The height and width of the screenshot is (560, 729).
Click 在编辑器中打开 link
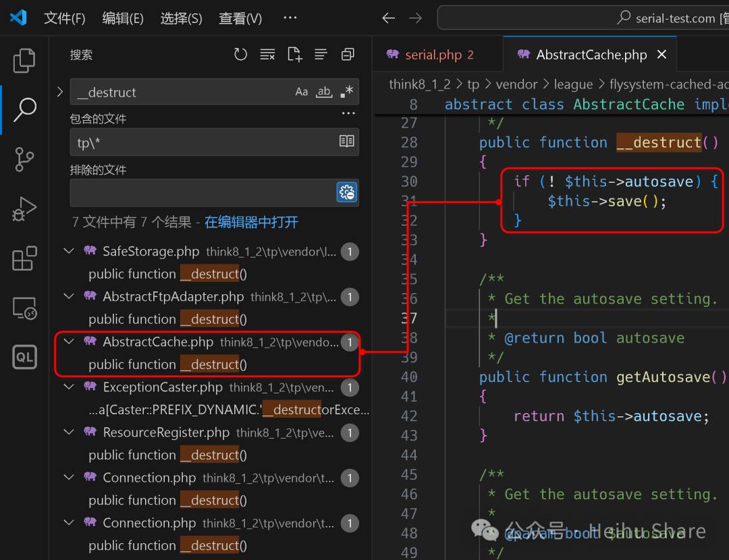pos(251,222)
